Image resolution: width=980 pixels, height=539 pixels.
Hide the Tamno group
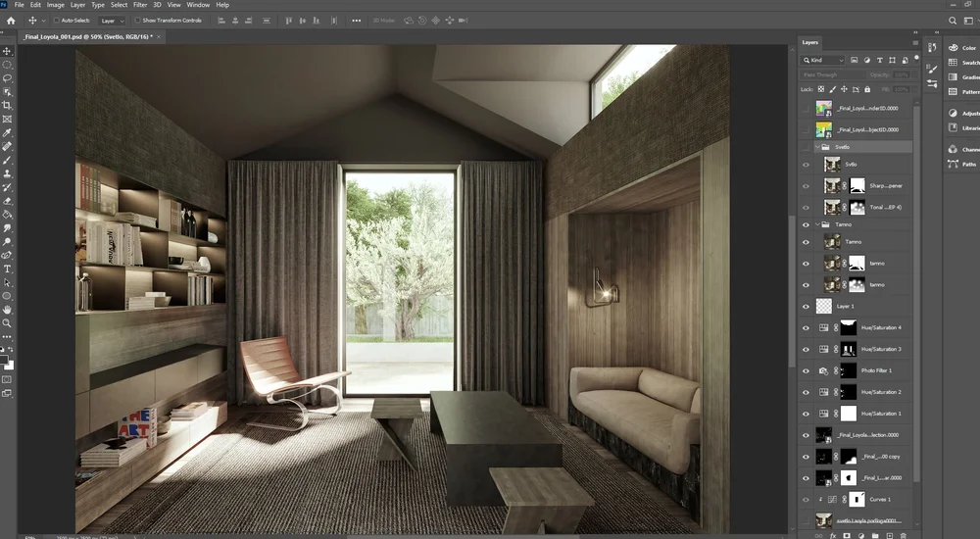pos(806,225)
